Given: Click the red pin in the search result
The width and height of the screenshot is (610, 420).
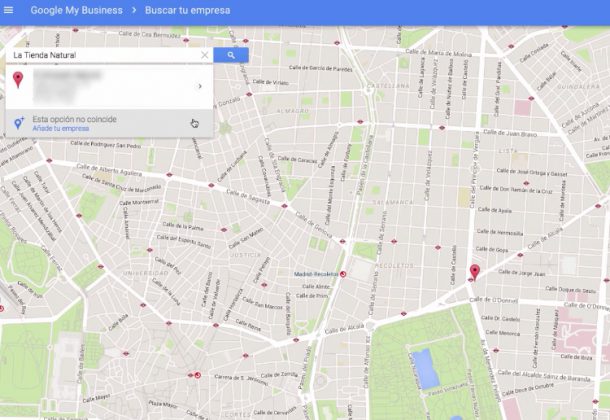Looking at the screenshot, I should tap(19, 80).
